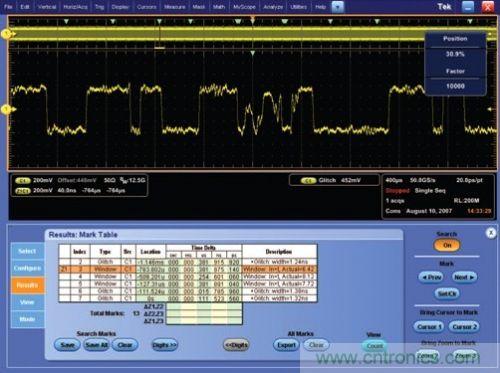Toggle the Search On button

point(447,245)
